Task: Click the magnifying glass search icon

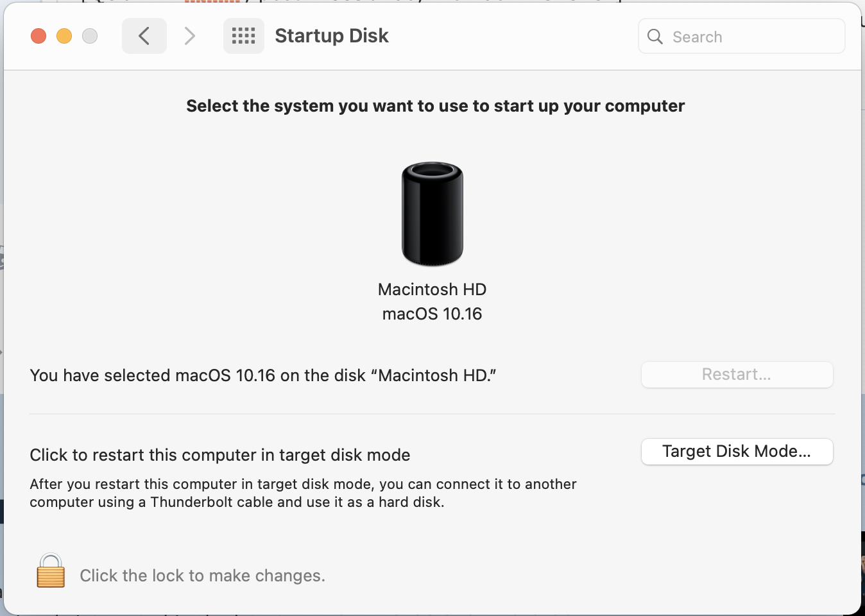Action: click(x=655, y=37)
